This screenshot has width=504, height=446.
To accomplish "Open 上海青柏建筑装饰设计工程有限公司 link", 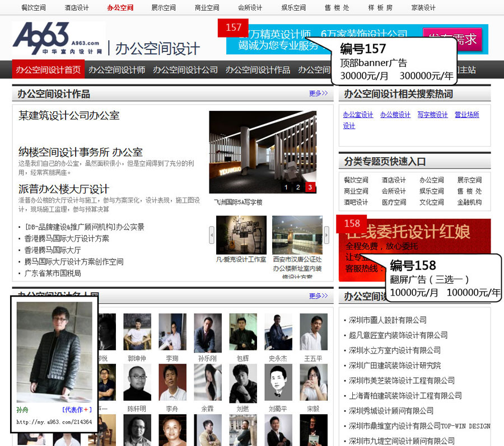I will (405, 396).
